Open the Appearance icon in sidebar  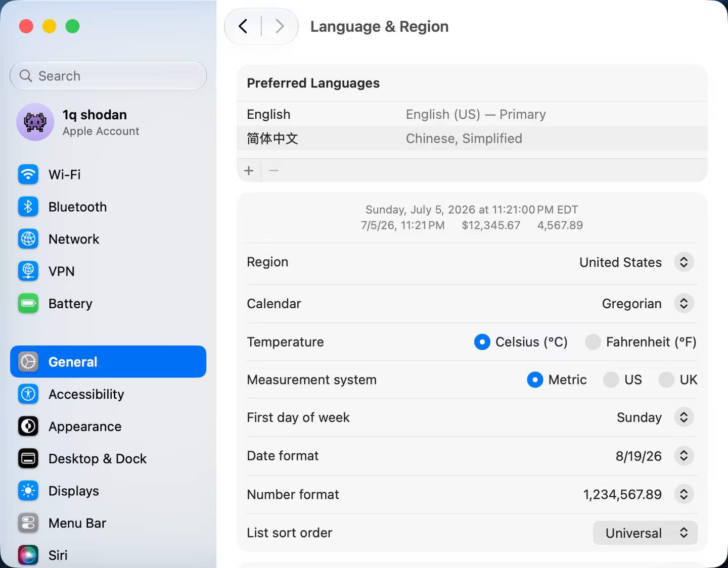pyautogui.click(x=28, y=427)
